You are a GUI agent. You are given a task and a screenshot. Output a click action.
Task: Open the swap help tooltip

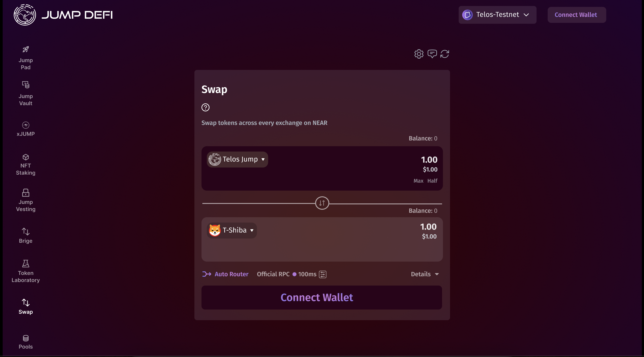click(x=205, y=107)
